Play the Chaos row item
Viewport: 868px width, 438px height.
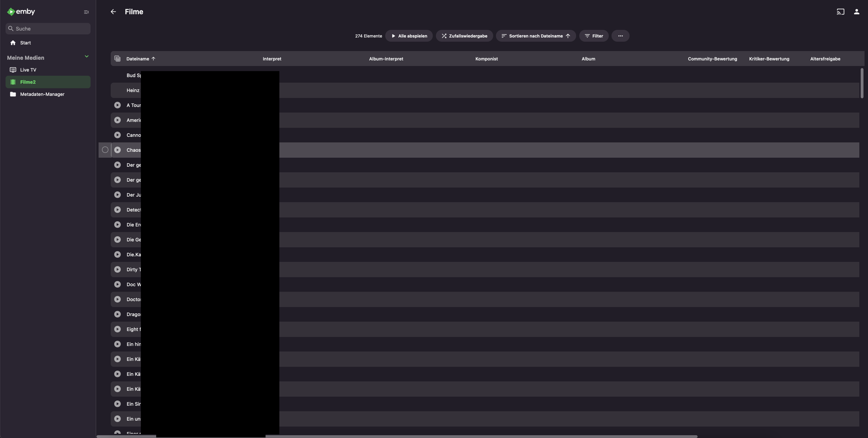coord(118,150)
